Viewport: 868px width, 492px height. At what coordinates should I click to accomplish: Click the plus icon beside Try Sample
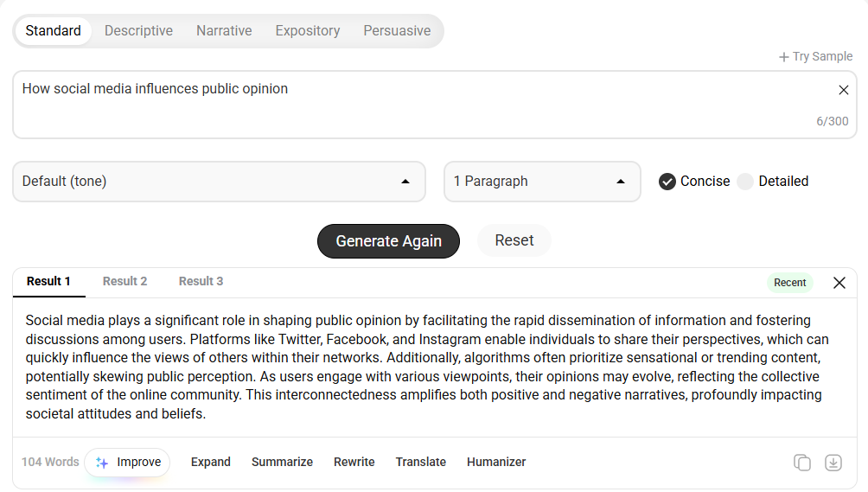[784, 57]
